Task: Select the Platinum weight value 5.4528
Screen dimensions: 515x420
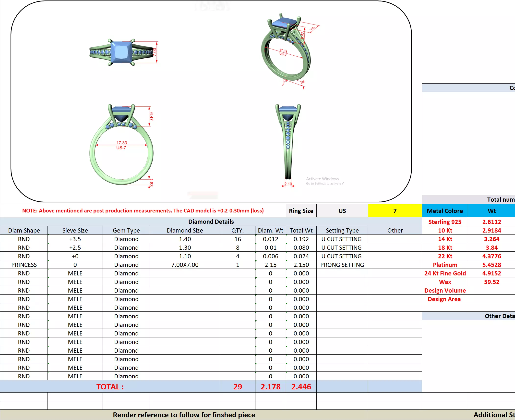Action: coord(491,265)
